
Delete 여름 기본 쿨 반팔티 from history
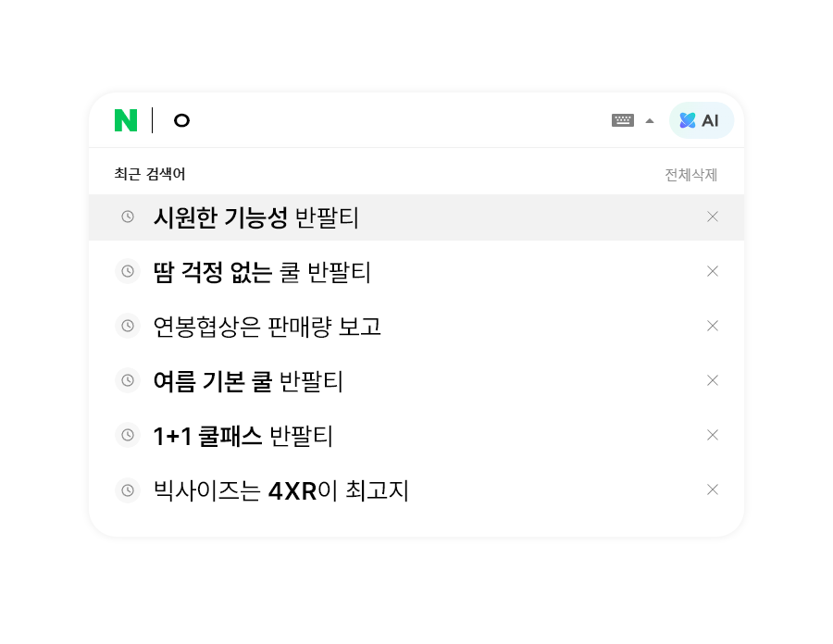[x=713, y=380]
